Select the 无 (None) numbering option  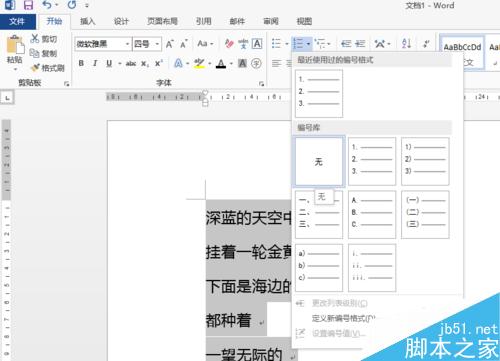click(x=319, y=161)
